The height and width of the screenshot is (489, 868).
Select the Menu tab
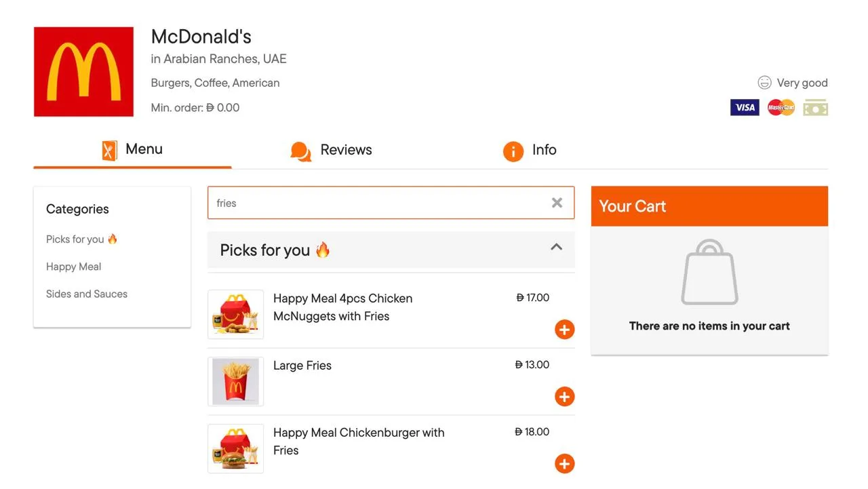132,150
